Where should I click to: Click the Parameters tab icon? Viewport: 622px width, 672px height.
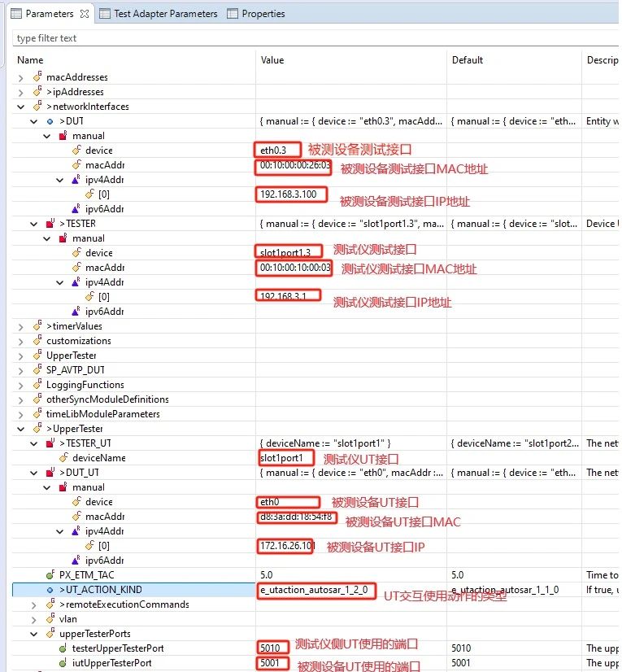pyautogui.click(x=16, y=14)
